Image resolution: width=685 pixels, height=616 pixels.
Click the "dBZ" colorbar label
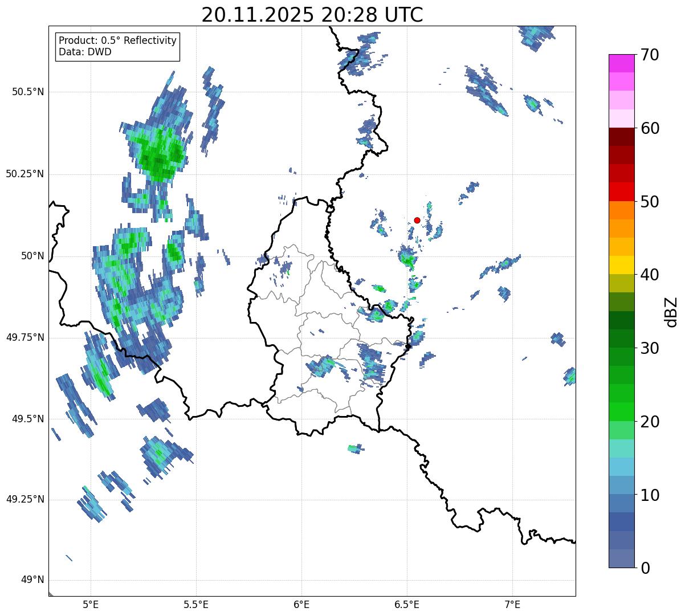click(x=671, y=311)
